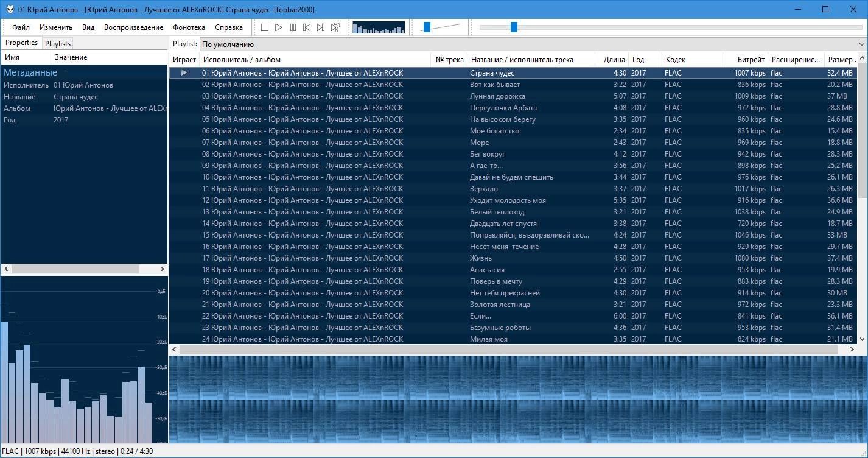Click the spectrogram visualization panel

tap(518, 400)
